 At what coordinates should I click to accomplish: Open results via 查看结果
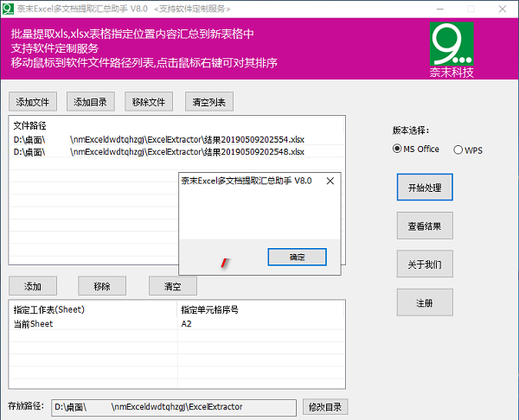point(425,226)
